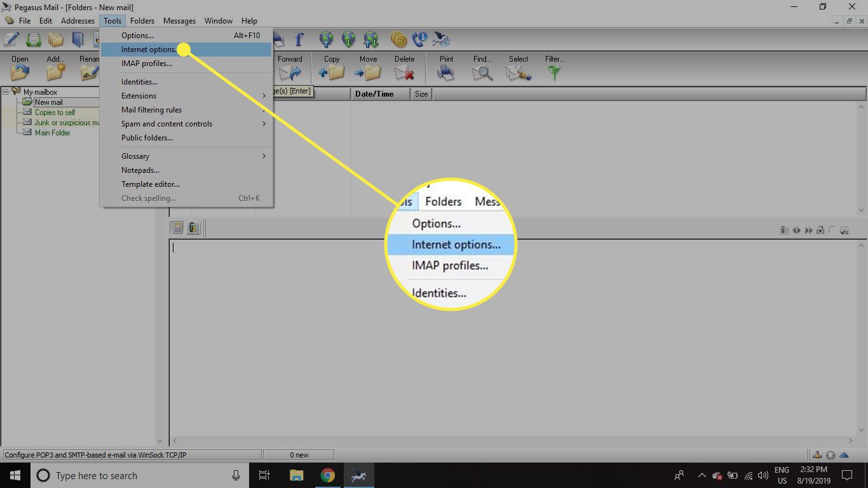Click the compose new message pencil icon
The height and width of the screenshot is (488, 868).
point(11,39)
